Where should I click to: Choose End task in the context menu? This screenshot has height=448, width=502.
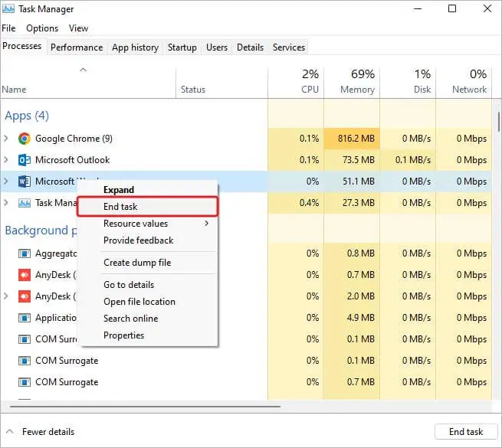tap(148, 207)
